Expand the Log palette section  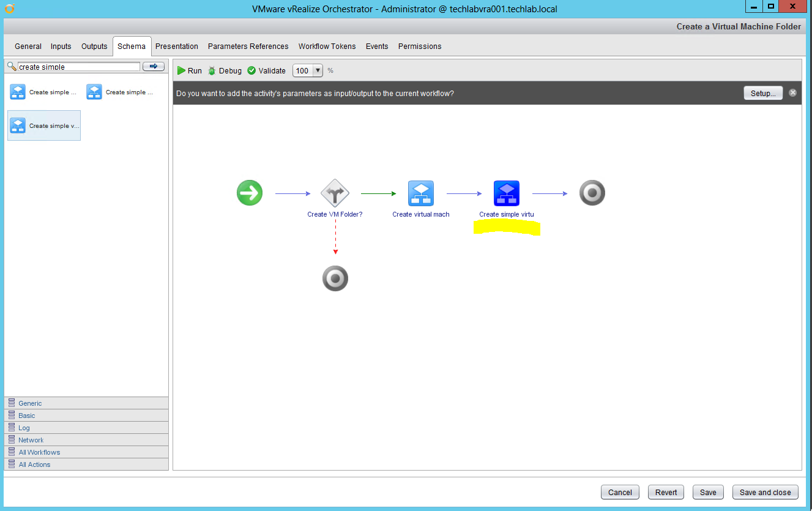tap(86, 428)
